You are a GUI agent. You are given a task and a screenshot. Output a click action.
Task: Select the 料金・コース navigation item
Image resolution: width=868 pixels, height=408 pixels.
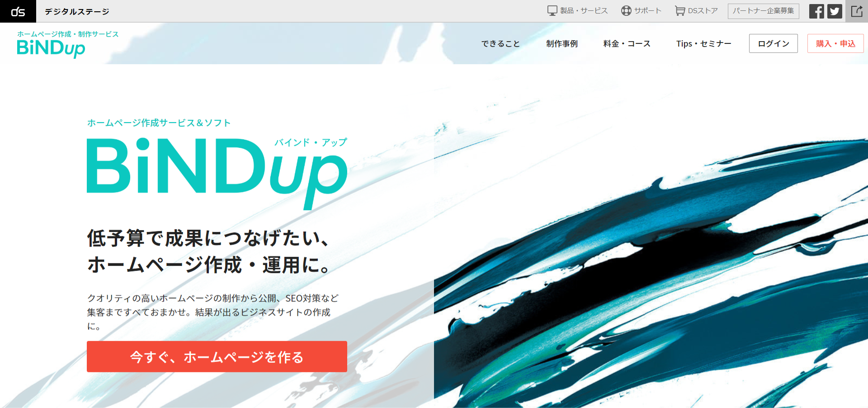pyautogui.click(x=627, y=43)
